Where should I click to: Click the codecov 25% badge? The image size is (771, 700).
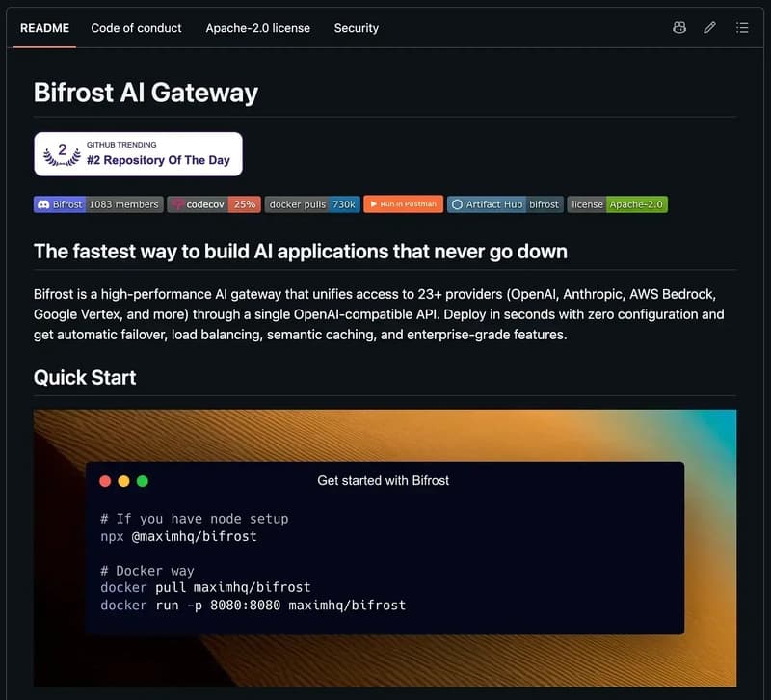tap(214, 204)
